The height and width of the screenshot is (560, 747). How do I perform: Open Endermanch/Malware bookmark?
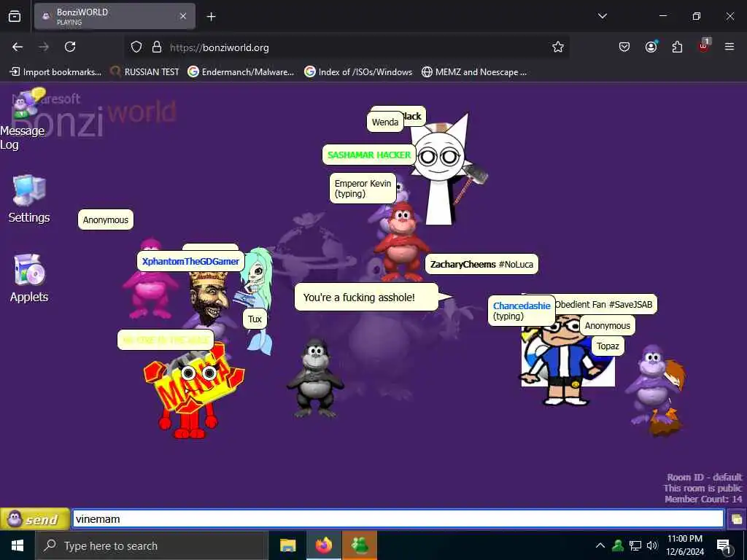[241, 72]
